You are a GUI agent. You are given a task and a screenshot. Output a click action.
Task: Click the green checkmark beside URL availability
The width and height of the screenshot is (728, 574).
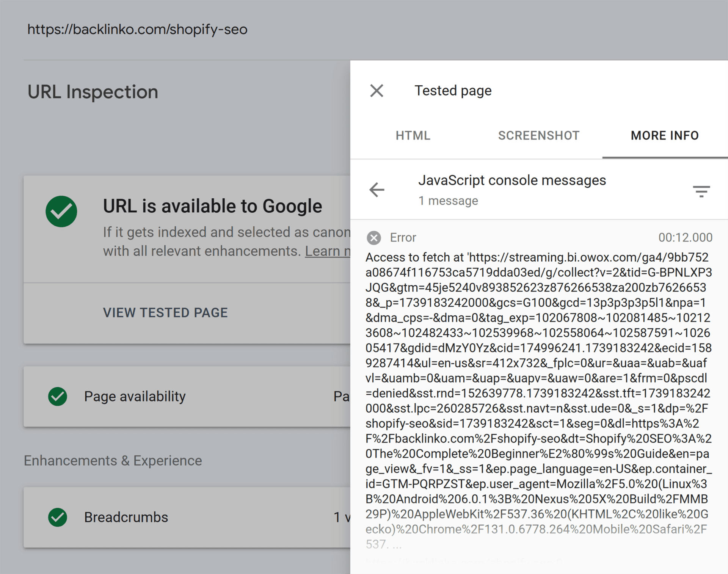click(61, 212)
